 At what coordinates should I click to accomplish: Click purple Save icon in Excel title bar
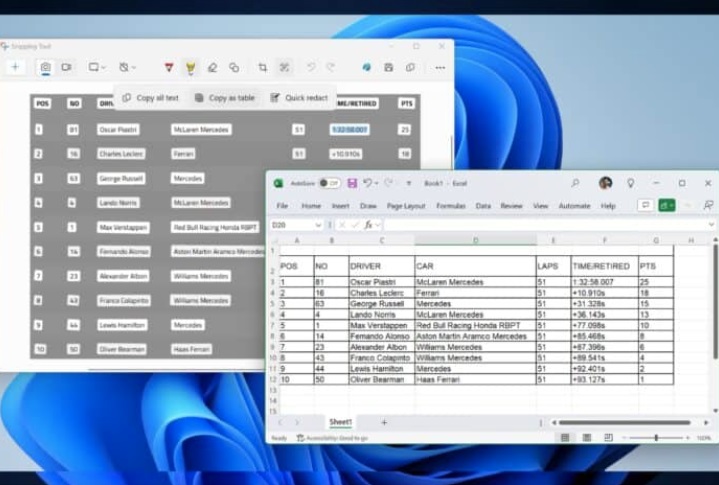(x=352, y=183)
